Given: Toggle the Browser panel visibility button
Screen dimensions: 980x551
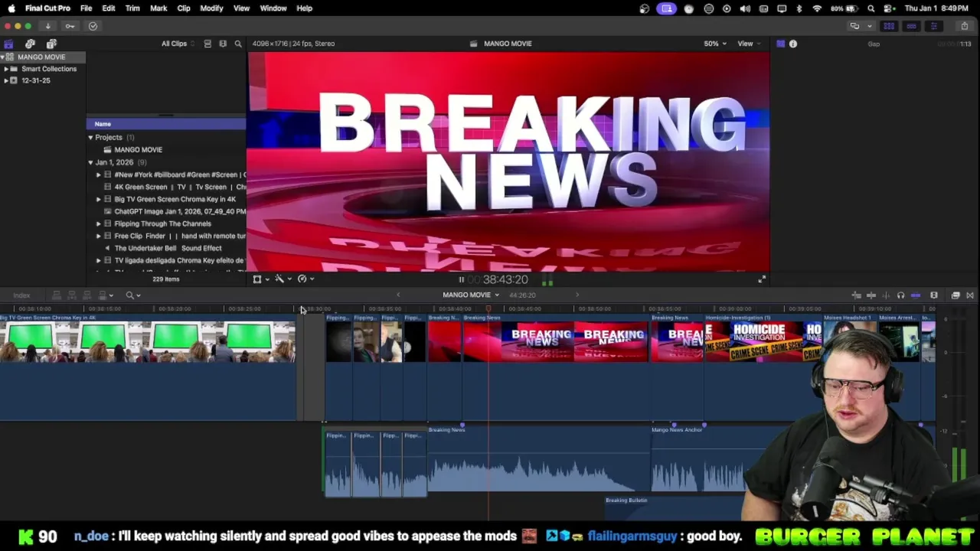Looking at the screenshot, I should pyautogui.click(x=889, y=26).
